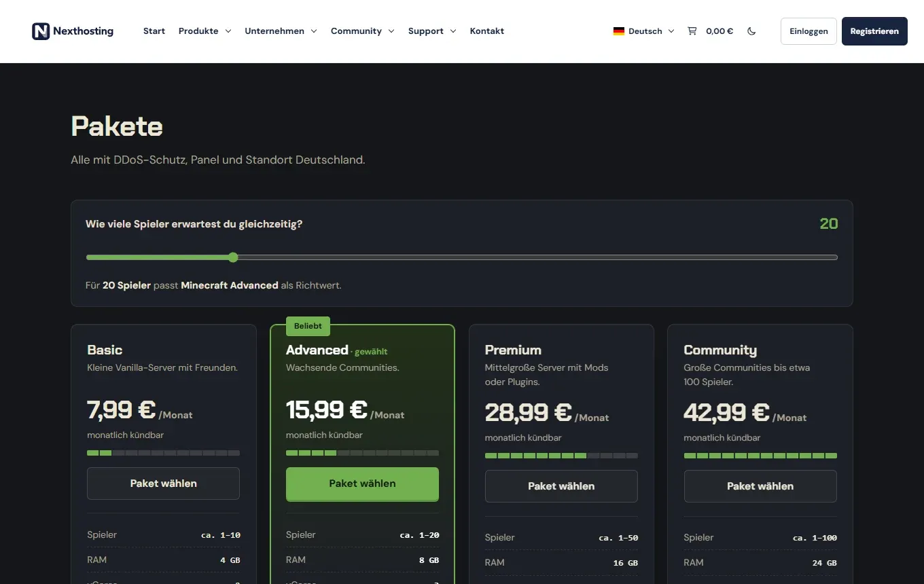This screenshot has width=924, height=584.
Task: Click the Community plan capacity bar
Action: point(760,456)
